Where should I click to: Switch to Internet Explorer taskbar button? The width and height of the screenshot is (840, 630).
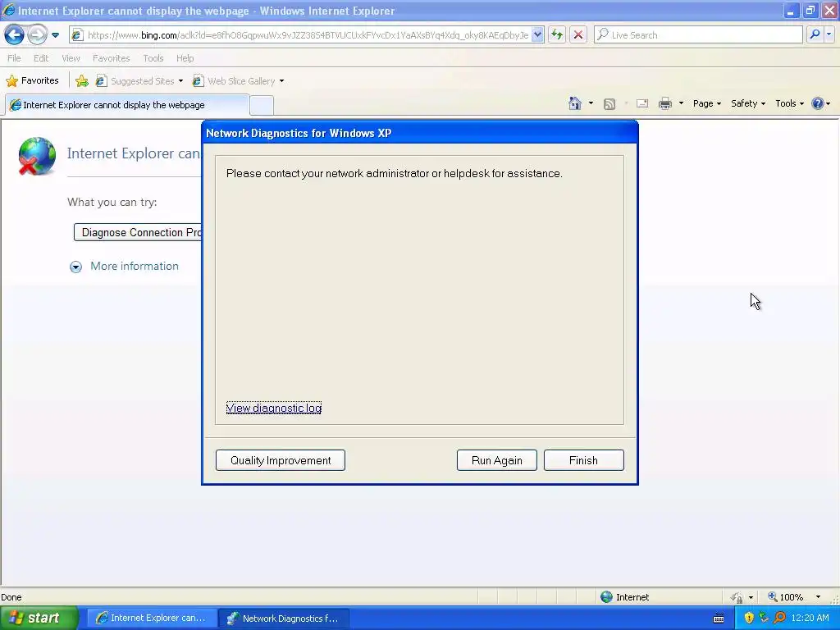coord(152,619)
